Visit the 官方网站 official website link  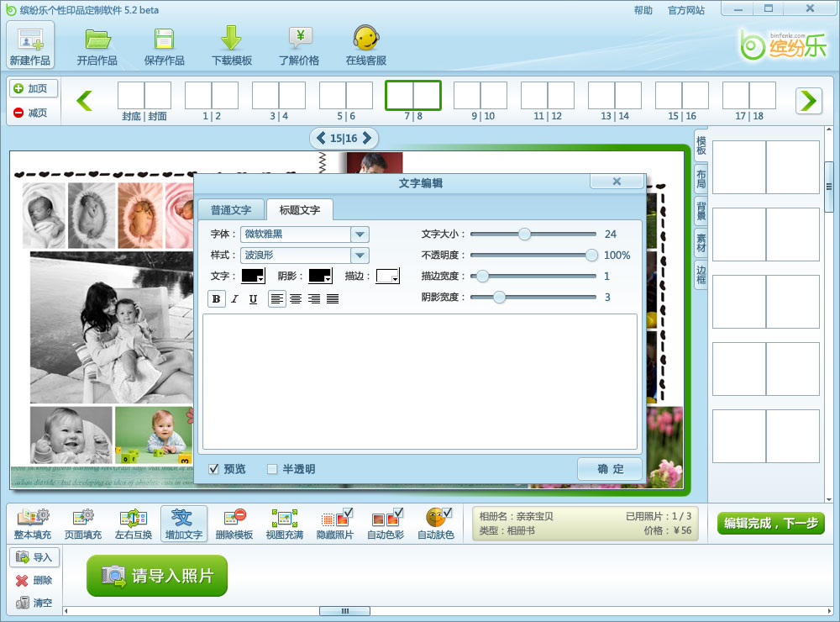(x=686, y=9)
